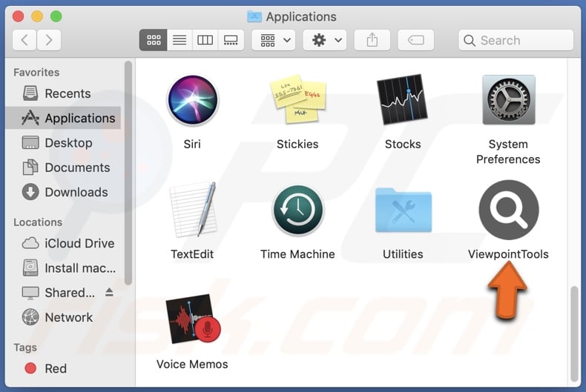Switch to column view
The image size is (586, 392).
pyautogui.click(x=205, y=40)
